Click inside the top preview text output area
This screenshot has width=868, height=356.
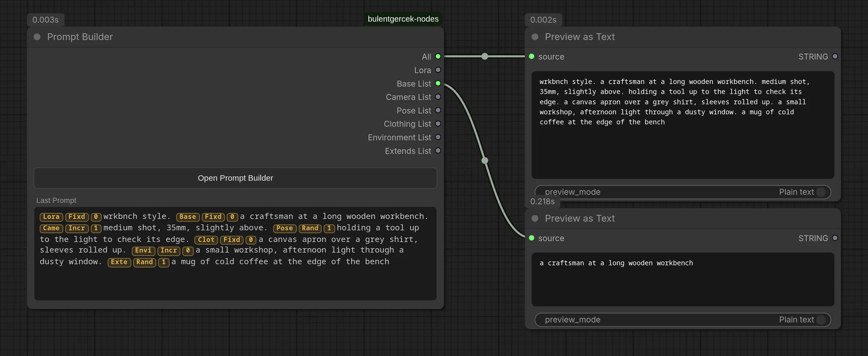pyautogui.click(x=683, y=125)
